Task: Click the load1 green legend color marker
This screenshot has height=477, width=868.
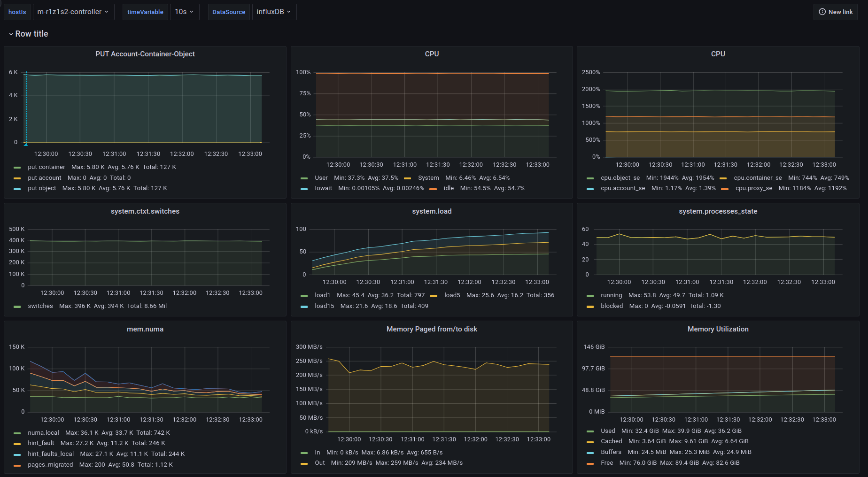Action: 304,296
